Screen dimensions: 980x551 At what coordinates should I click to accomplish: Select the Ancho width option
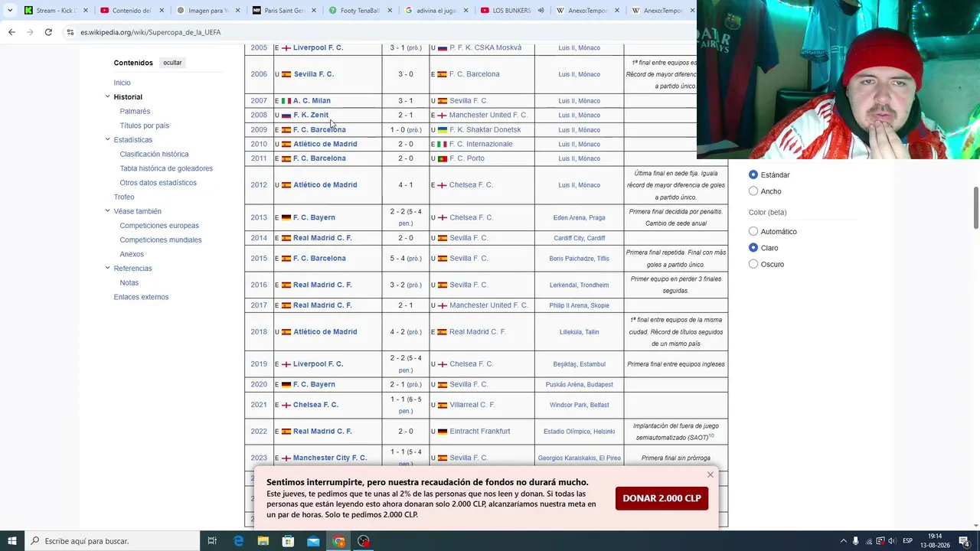753,191
